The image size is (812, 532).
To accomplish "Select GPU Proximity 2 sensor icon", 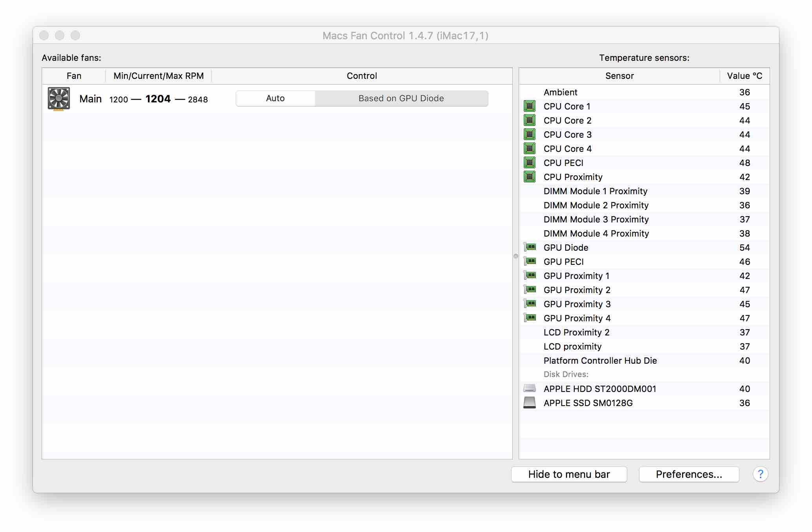I will click(x=530, y=290).
